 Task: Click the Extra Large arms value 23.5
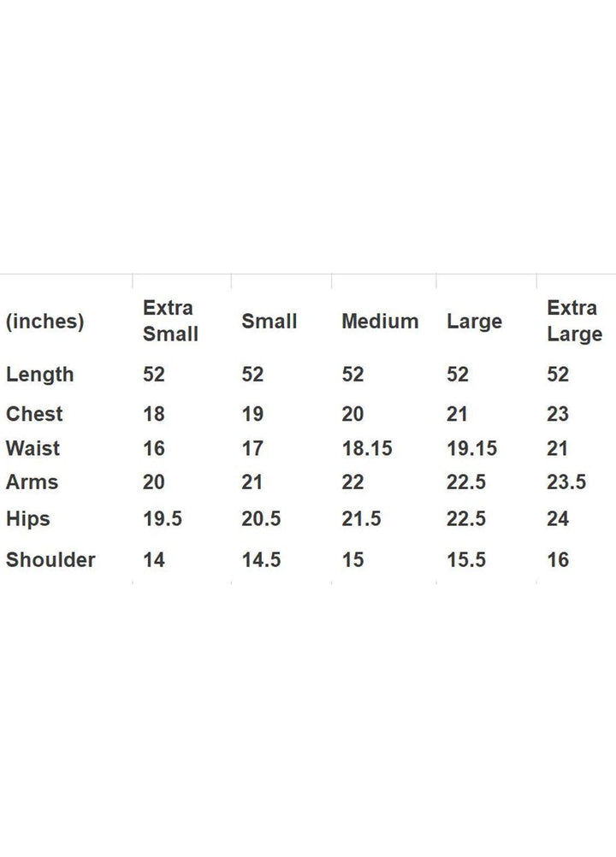point(566,482)
